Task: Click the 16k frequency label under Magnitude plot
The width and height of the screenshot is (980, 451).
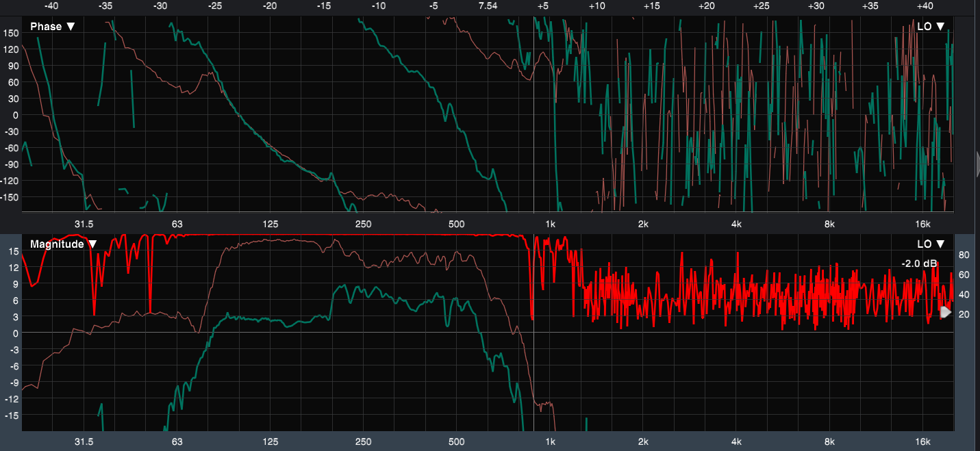Action: (x=922, y=441)
